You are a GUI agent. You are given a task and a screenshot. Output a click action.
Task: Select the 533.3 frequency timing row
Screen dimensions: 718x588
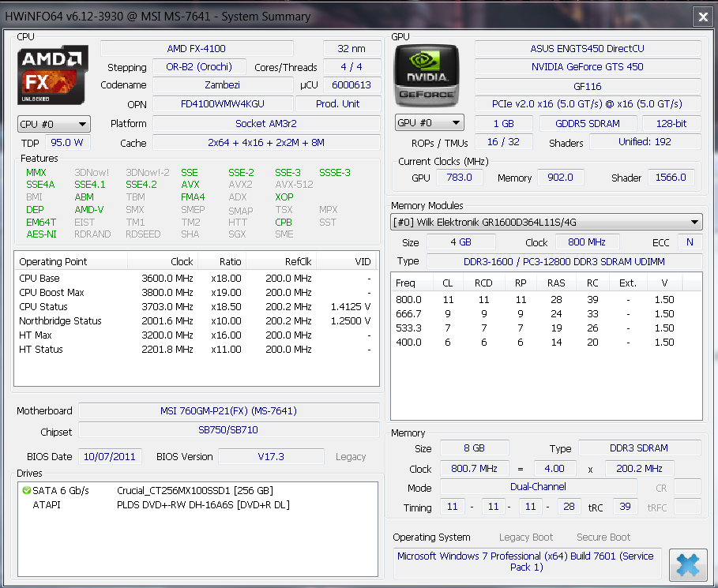546,328
